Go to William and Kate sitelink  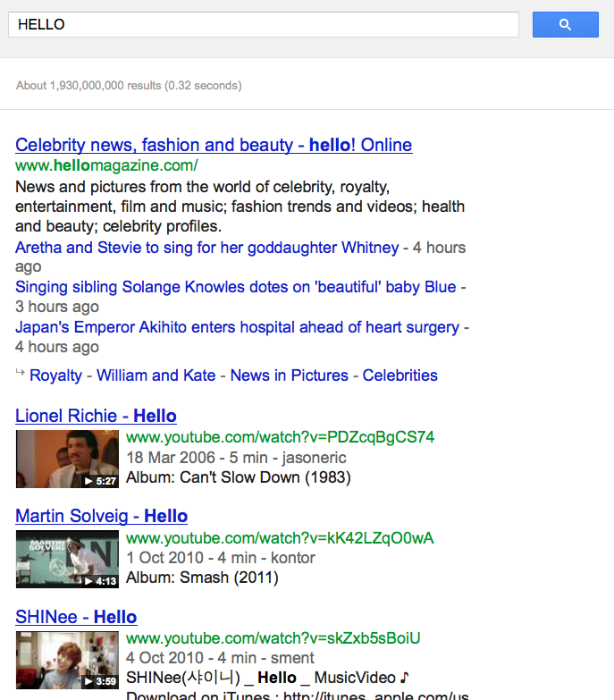point(156,375)
